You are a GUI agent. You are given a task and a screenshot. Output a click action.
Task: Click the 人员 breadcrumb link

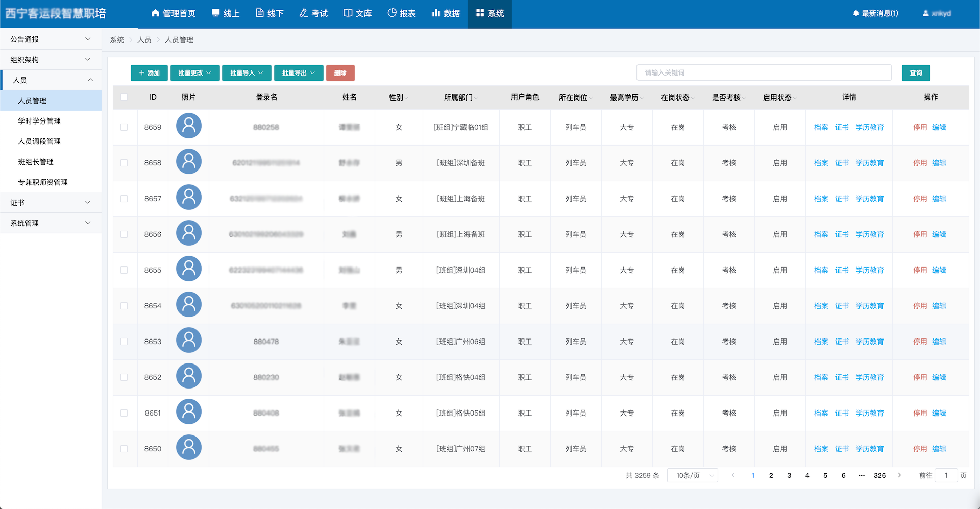coord(144,40)
